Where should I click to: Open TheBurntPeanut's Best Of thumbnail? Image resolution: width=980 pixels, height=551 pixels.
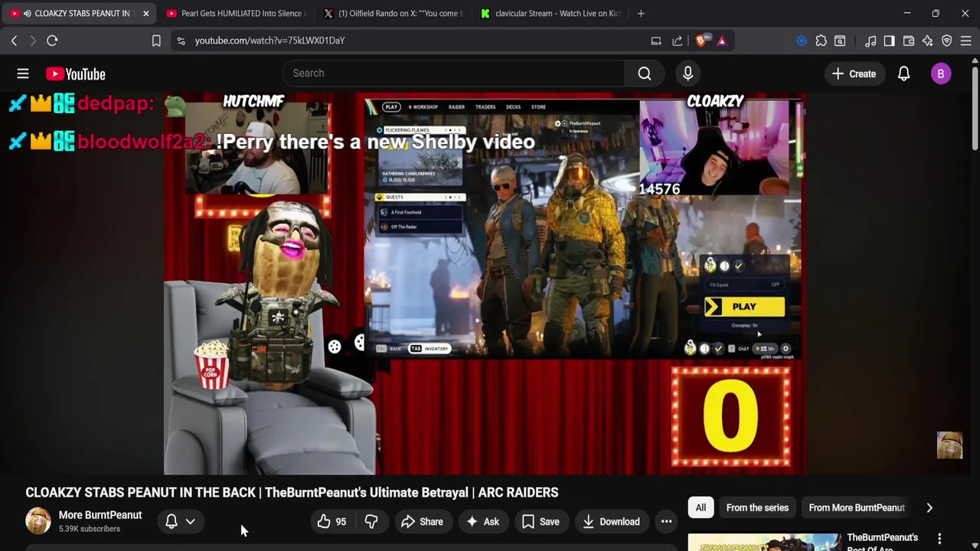pyautogui.click(x=764, y=542)
